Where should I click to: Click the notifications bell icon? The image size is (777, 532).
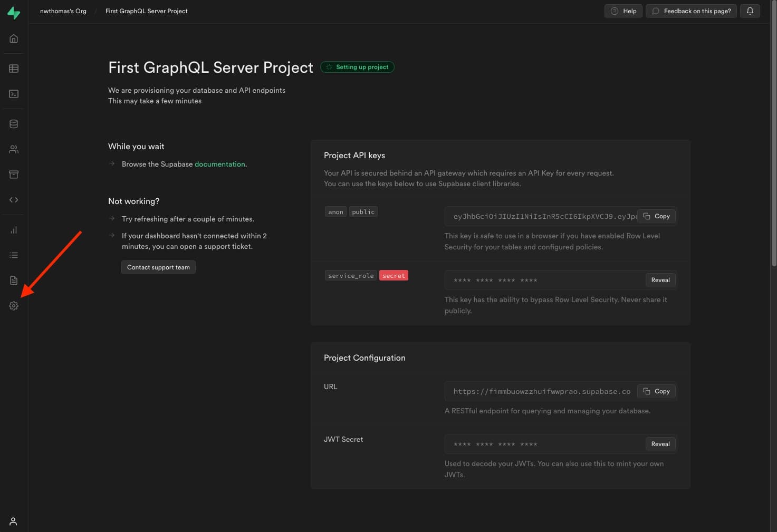coord(750,11)
